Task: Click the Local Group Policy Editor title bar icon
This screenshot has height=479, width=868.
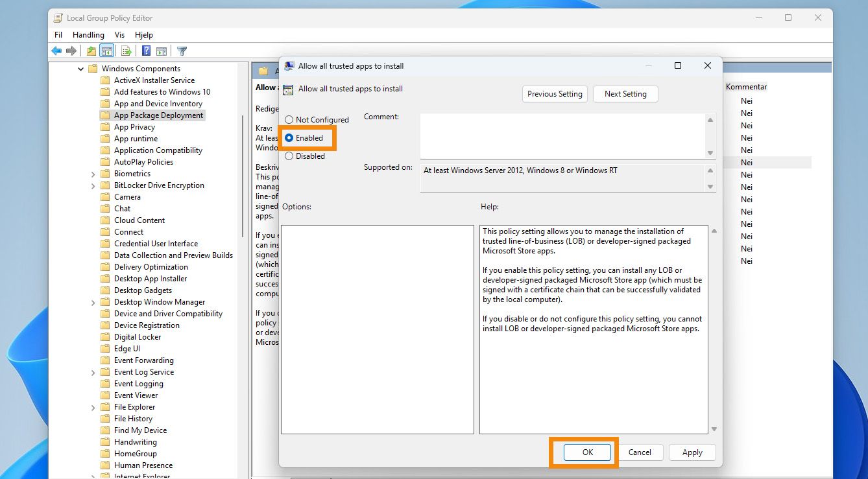Action: point(58,18)
